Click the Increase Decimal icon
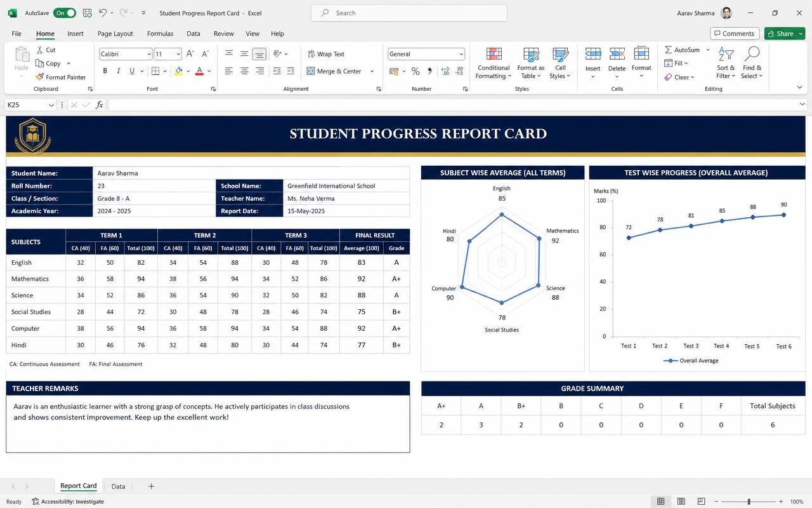Viewport: 812px width, 508px height. [x=445, y=71]
